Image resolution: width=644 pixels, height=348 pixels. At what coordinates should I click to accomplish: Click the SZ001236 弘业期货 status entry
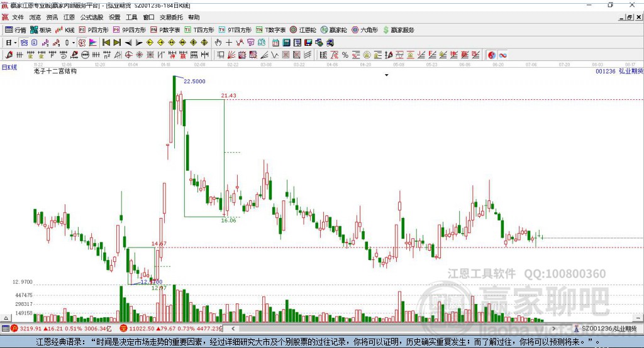click(606, 329)
